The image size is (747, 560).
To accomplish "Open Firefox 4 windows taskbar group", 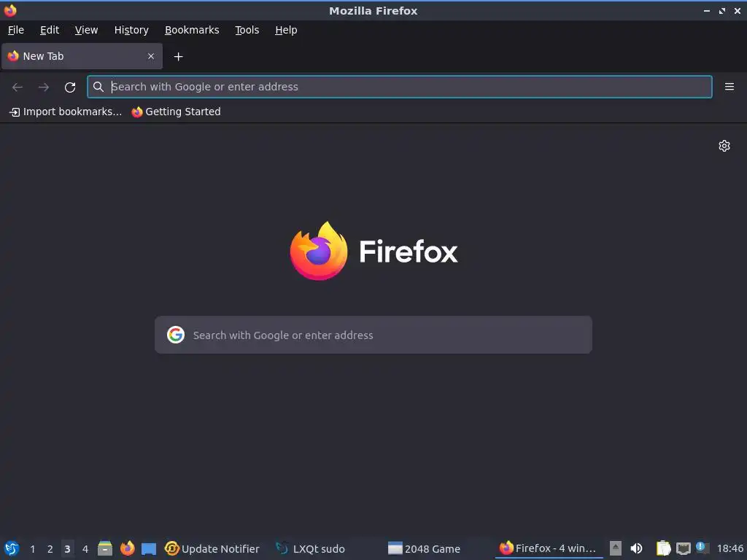I will pos(548,548).
